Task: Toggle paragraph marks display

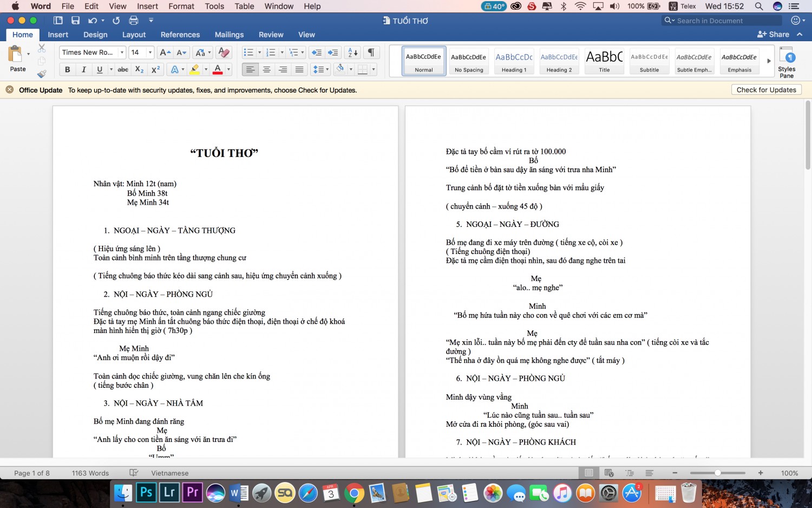Action: 371,53
